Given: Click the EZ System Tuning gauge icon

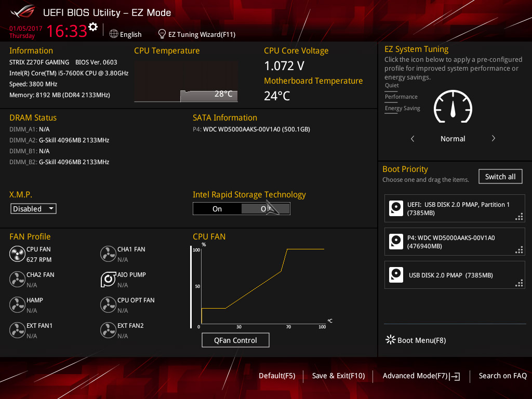Looking at the screenshot, I should 453,107.
